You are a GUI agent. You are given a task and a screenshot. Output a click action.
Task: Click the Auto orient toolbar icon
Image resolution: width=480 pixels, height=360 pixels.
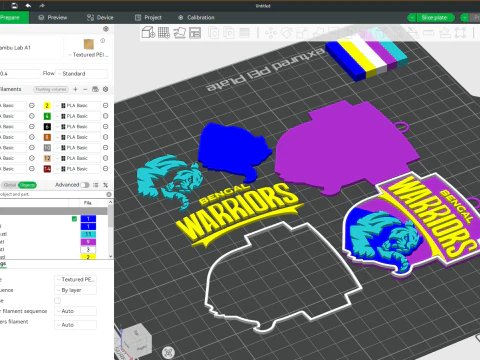tap(179, 33)
